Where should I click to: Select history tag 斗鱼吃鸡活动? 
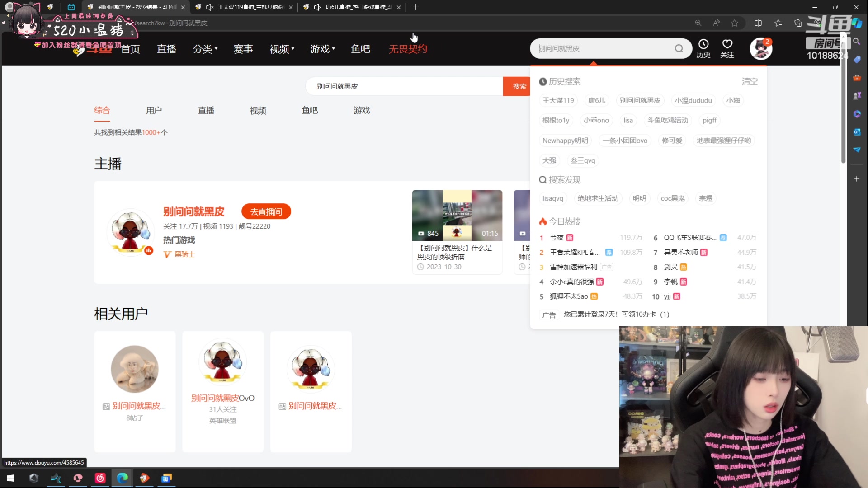pyautogui.click(x=668, y=120)
